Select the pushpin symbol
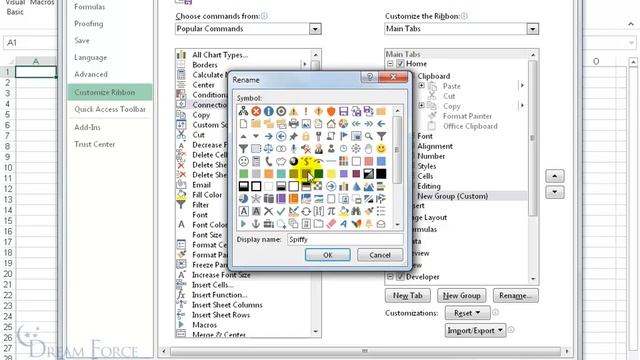This screenshot has height=360, width=640. coord(293,136)
